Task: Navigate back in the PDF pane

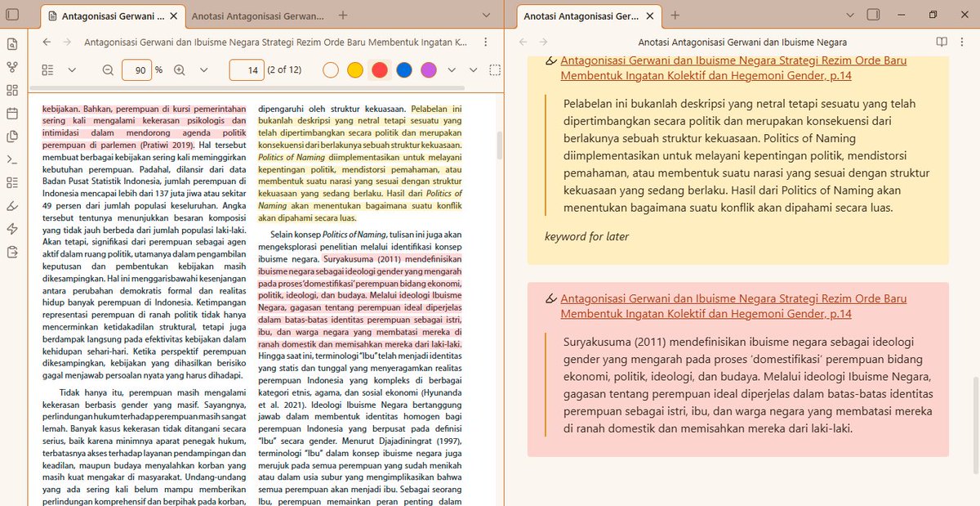Action: pyautogui.click(x=47, y=42)
